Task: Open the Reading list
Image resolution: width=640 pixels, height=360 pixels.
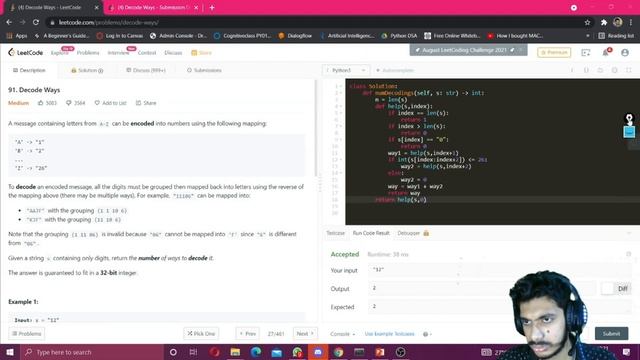Action: [616, 36]
